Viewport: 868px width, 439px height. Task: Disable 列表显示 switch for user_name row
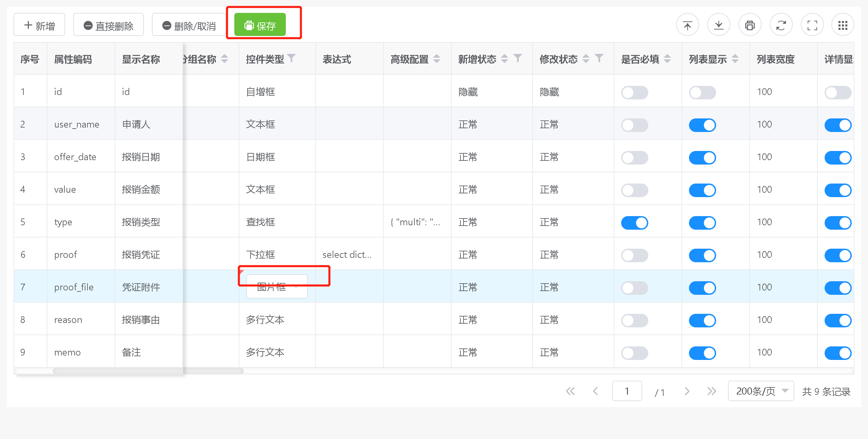pos(702,125)
